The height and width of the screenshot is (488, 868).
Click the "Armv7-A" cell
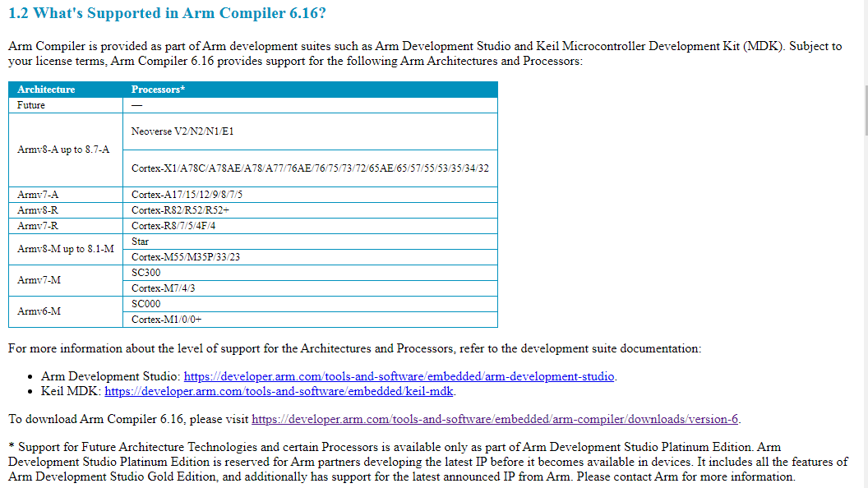click(65, 195)
